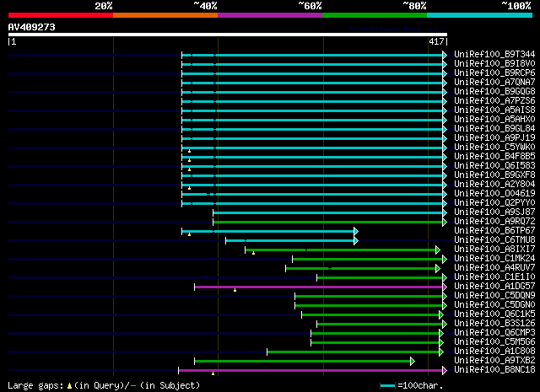Select the UniRef100_C5YWK0 label
Viewport: 540px width, 392px height.
494,148
